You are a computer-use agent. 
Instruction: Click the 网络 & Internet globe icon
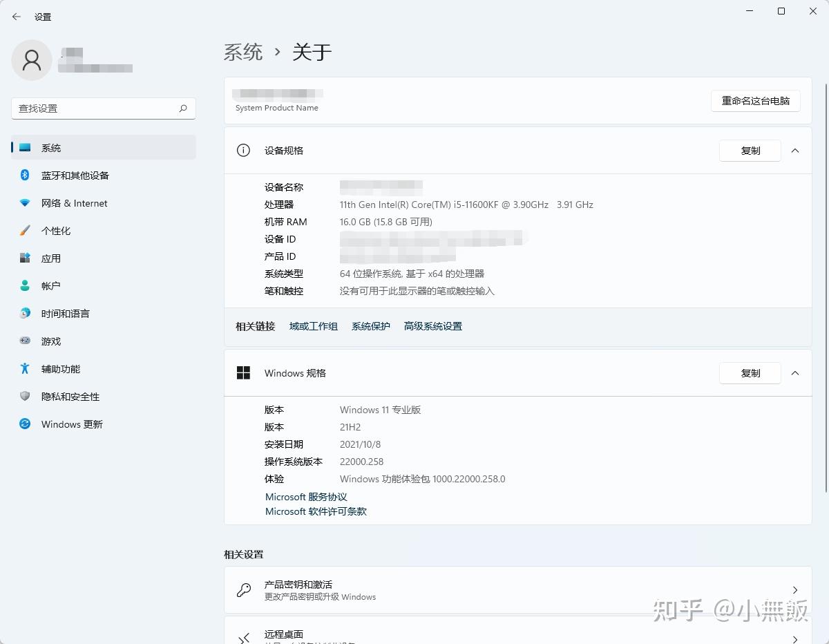click(23, 202)
